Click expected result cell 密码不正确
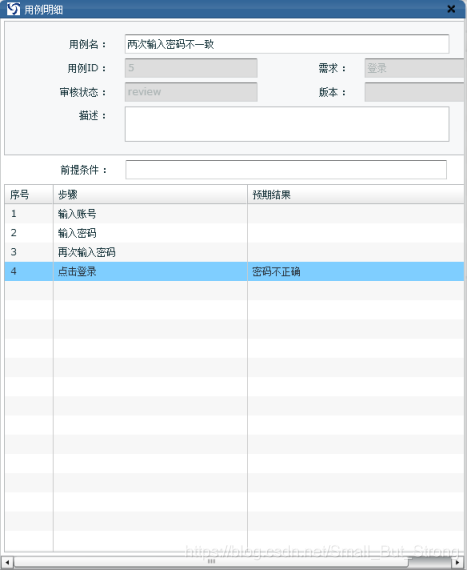The width and height of the screenshot is (468, 570). [356, 272]
